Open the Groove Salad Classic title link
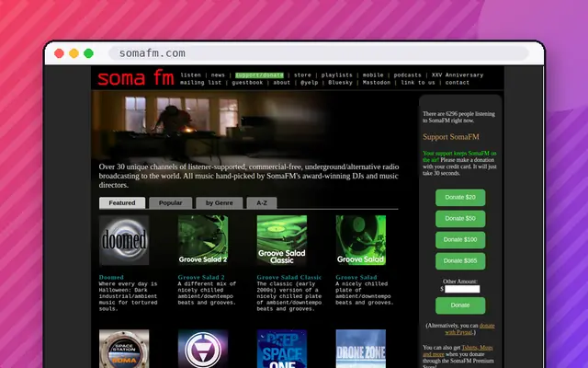This screenshot has width=588, height=368. pyautogui.click(x=289, y=277)
